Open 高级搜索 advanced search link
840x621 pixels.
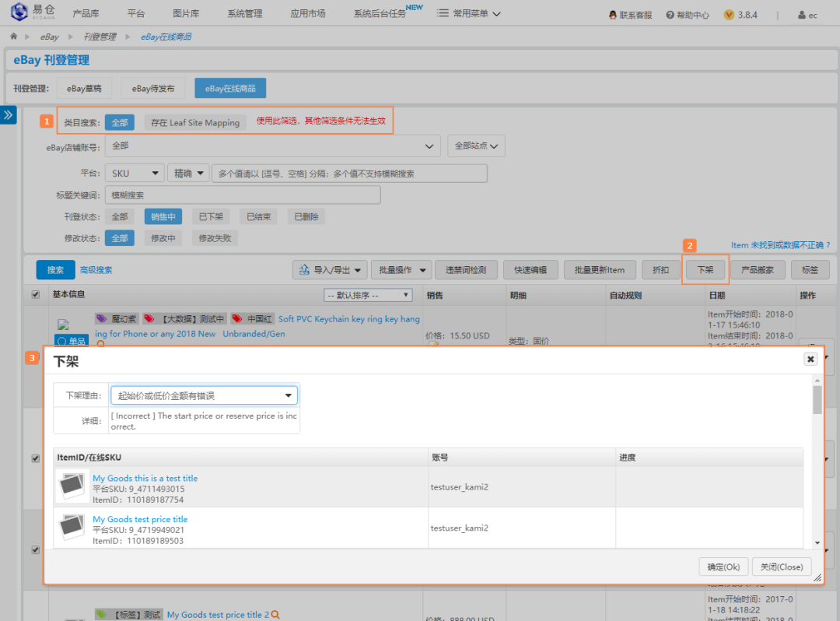(96, 269)
